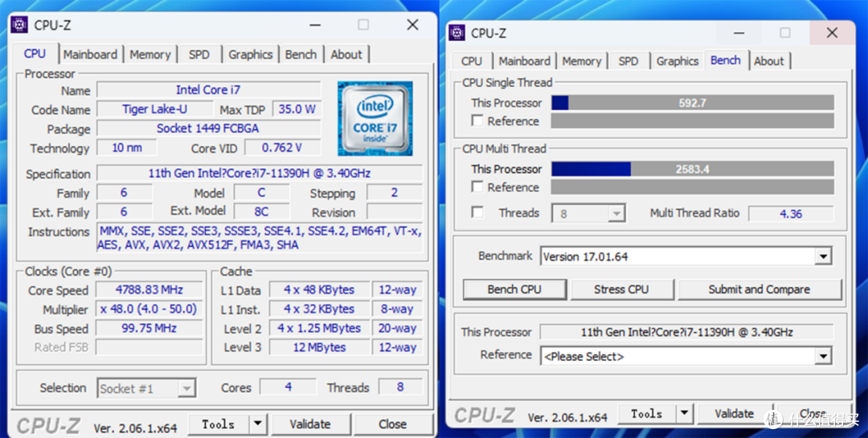The height and width of the screenshot is (438, 868).
Task: Select the Bench tab in right window
Action: click(726, 59)
